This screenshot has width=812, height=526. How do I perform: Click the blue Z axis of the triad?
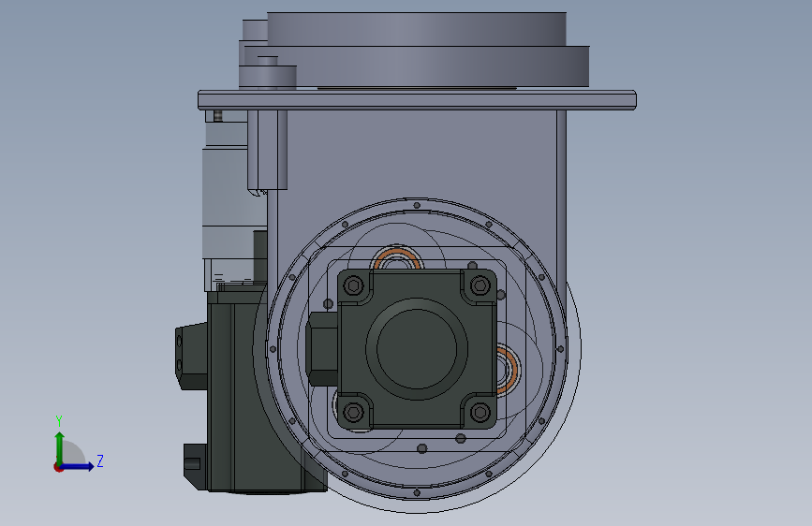(x=78, y=466)
